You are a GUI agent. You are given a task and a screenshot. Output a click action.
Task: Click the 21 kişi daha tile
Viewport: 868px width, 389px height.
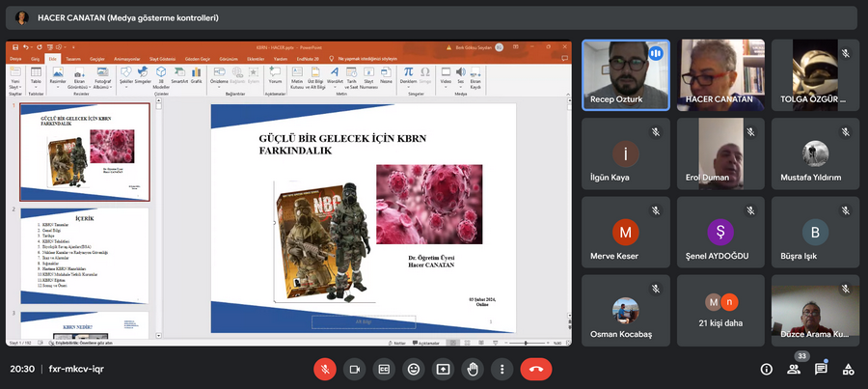coord(720,310)
